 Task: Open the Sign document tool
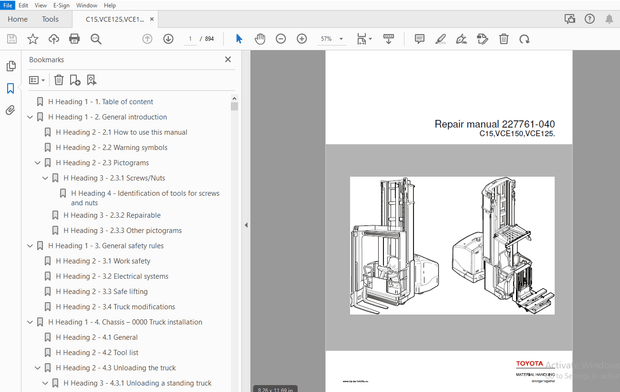(461, 39)
